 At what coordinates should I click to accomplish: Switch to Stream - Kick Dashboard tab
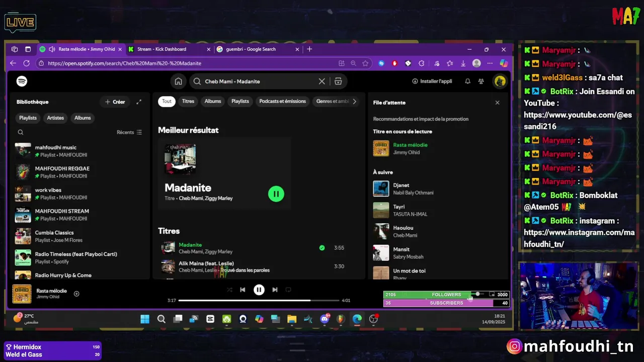point(169,49)
